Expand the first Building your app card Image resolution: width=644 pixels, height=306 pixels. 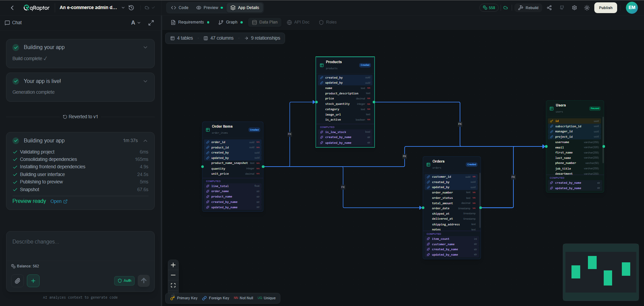coord(145,47)
